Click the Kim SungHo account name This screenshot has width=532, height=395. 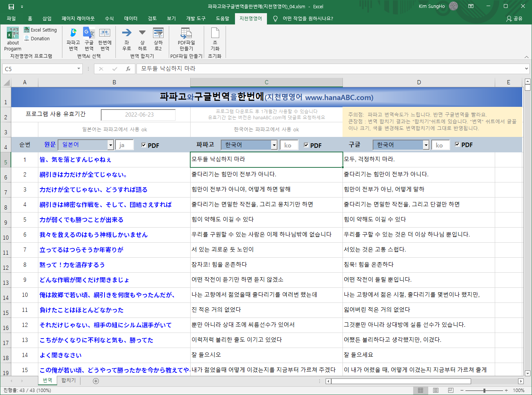pos(432,6)
